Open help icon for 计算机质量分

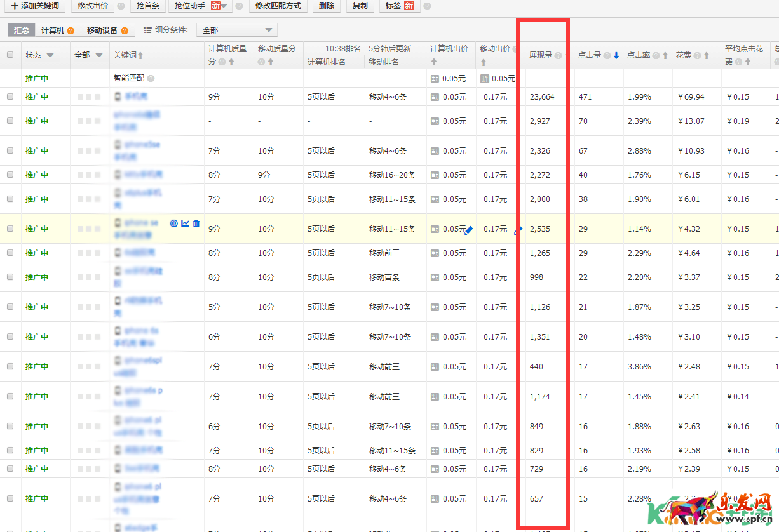point(222,62)
